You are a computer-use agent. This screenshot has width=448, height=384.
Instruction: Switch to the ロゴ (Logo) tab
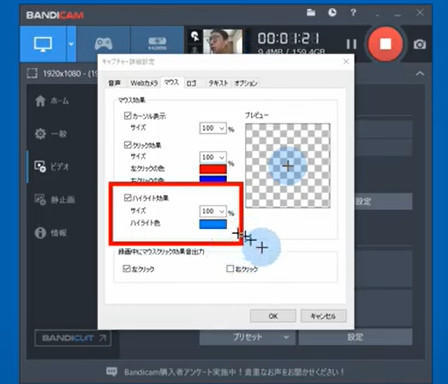pyautogui.click(x=191, y=83)
